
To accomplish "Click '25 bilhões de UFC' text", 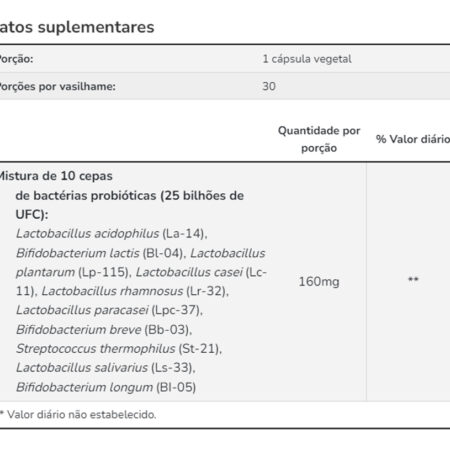I will pos(130,205).
